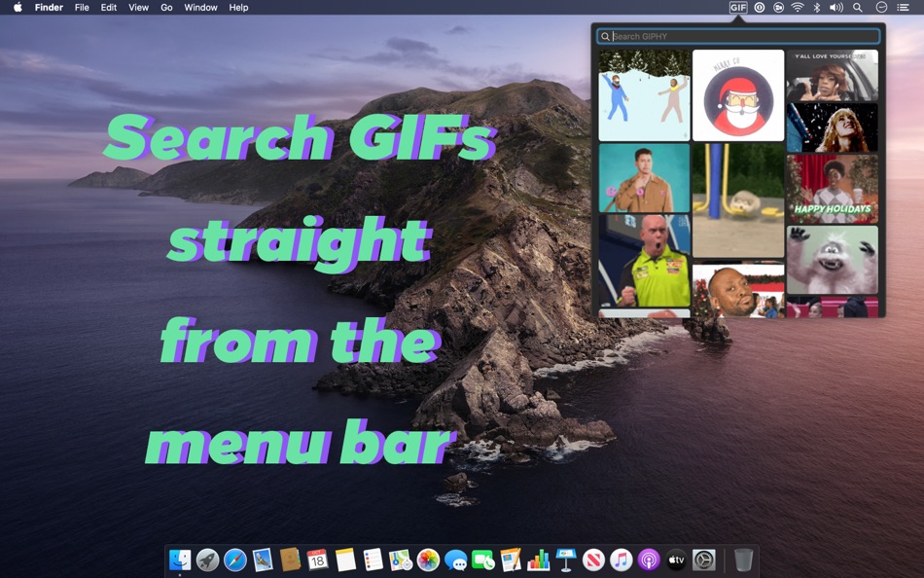
Task: Open Podcasts from the Dock
Action: coord(649,560)
